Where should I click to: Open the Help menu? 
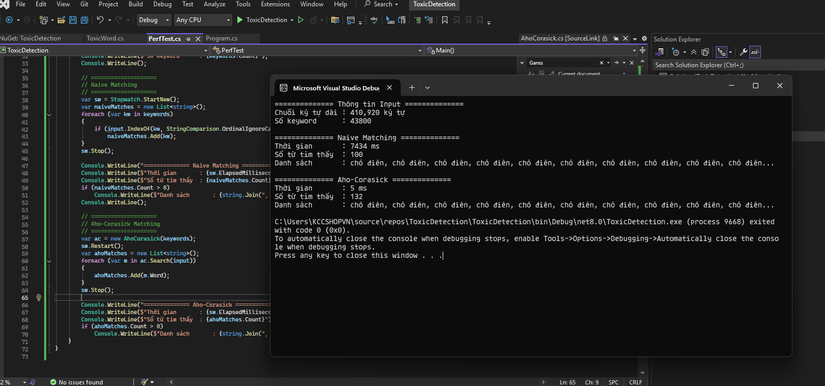(340, 4)
